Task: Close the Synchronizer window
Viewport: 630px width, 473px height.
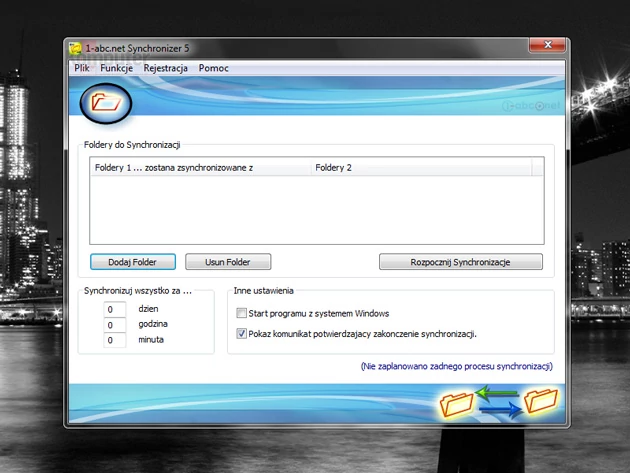Action: [x=547, y=45]
